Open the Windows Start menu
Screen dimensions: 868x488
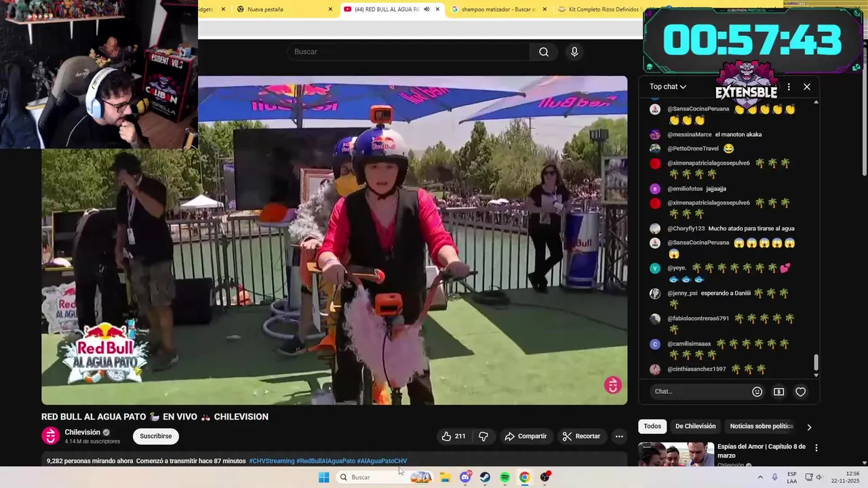pos(324,477)
